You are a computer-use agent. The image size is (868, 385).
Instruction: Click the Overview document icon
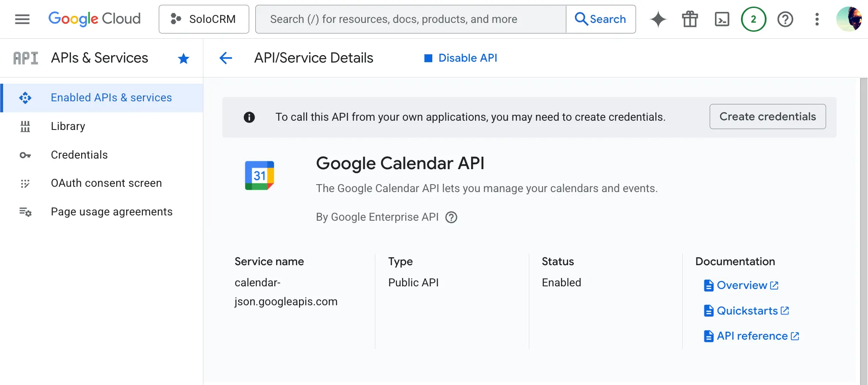[x=708, y=285]
